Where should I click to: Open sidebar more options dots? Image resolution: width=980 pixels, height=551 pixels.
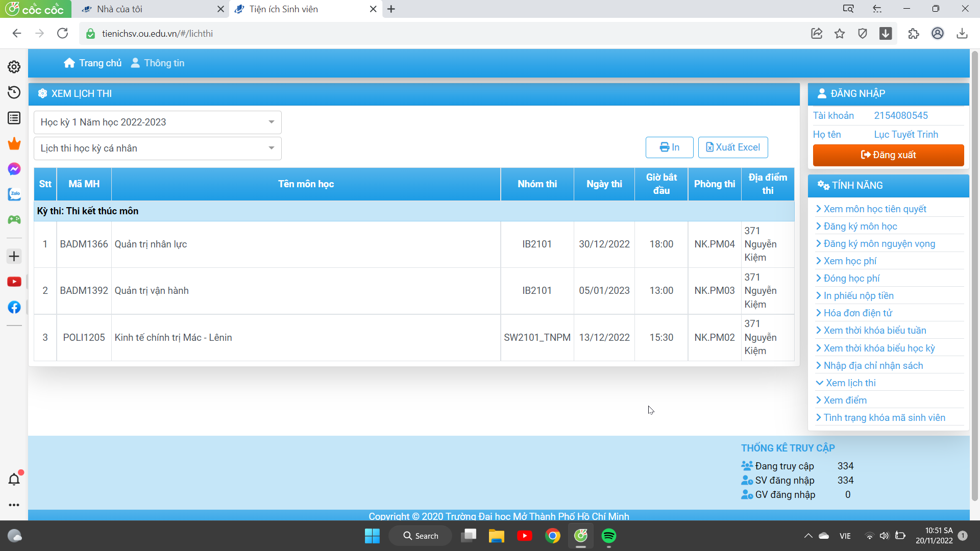(14, 505)
